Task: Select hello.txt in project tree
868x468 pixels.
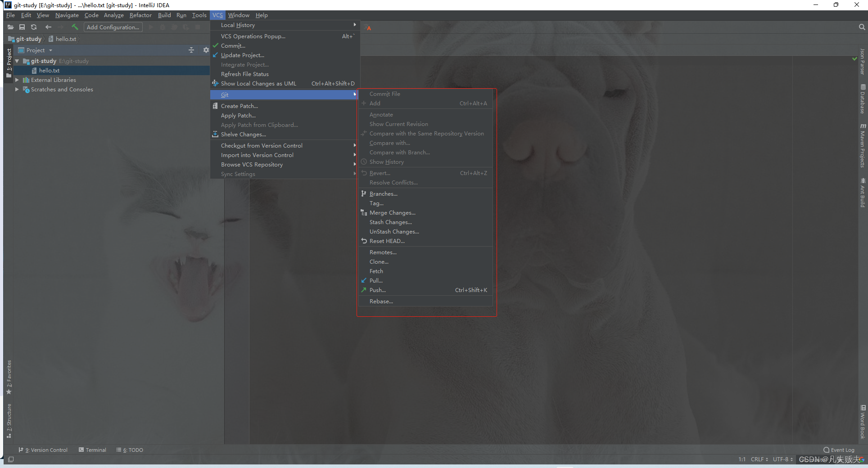Action: click(49, 70)
